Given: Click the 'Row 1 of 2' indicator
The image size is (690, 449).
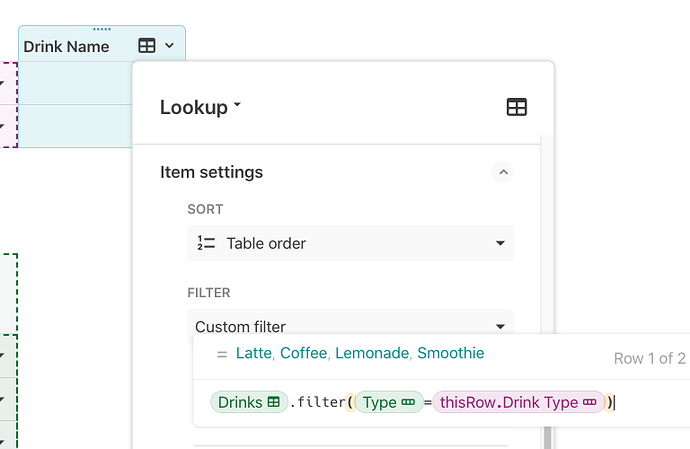Looking at the screenshot, I should (x=649, y=358).
